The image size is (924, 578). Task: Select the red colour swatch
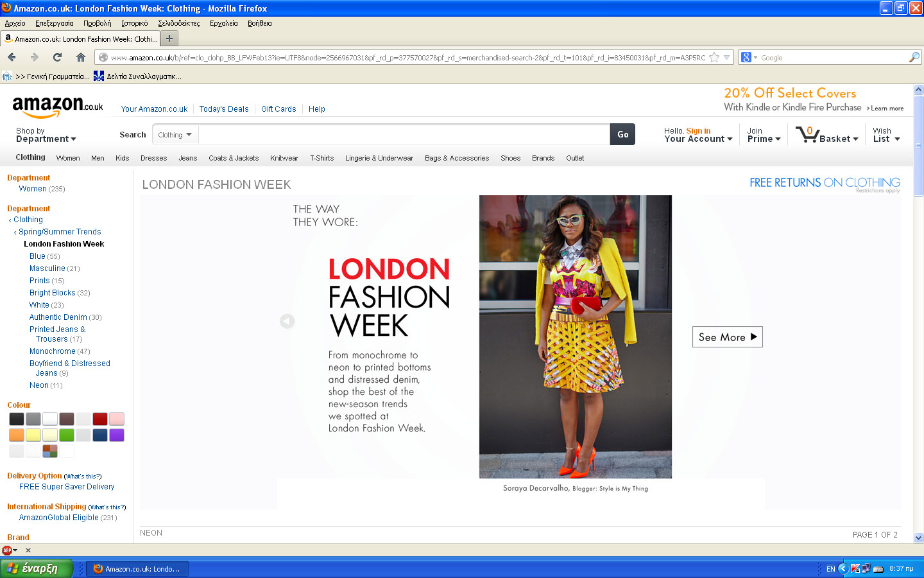click(x=100, y=419)
